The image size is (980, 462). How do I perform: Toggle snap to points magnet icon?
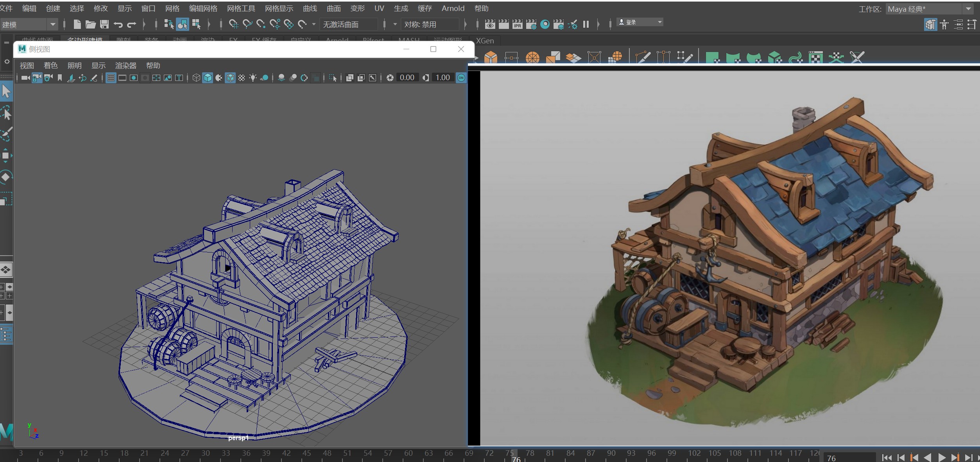261,24
